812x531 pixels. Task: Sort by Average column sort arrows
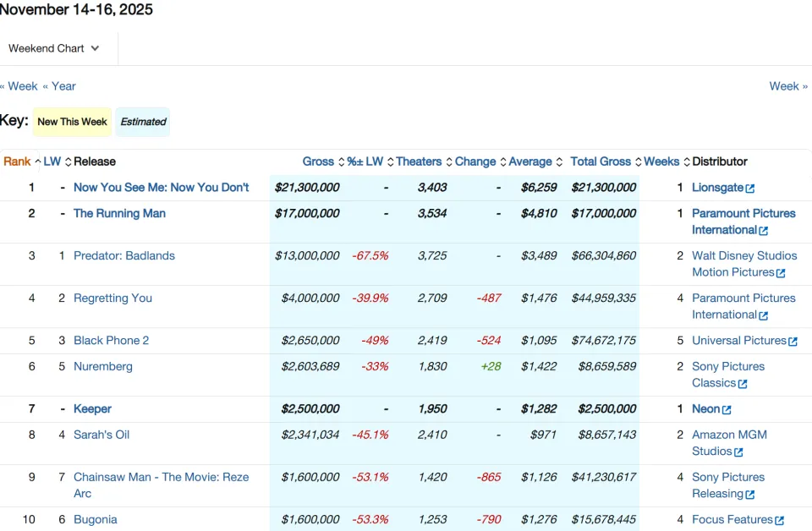559,162
